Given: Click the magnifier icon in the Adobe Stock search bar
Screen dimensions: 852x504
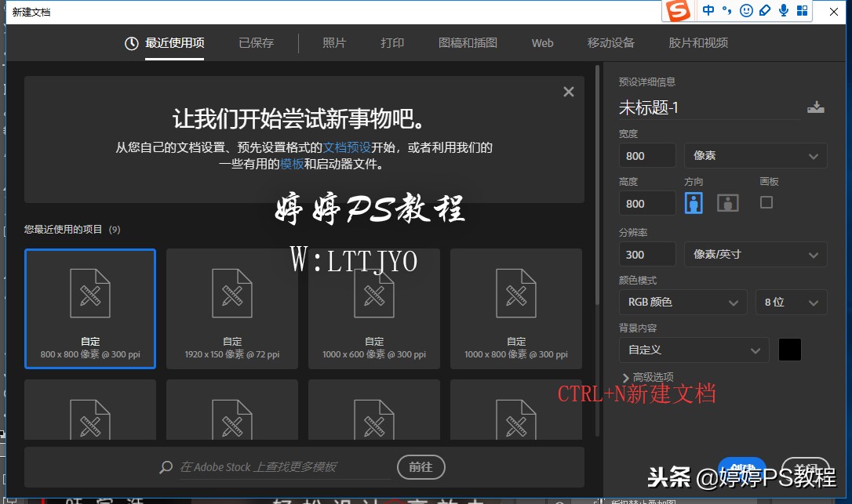Looking at the screenshot, I should tap(166, 467).
